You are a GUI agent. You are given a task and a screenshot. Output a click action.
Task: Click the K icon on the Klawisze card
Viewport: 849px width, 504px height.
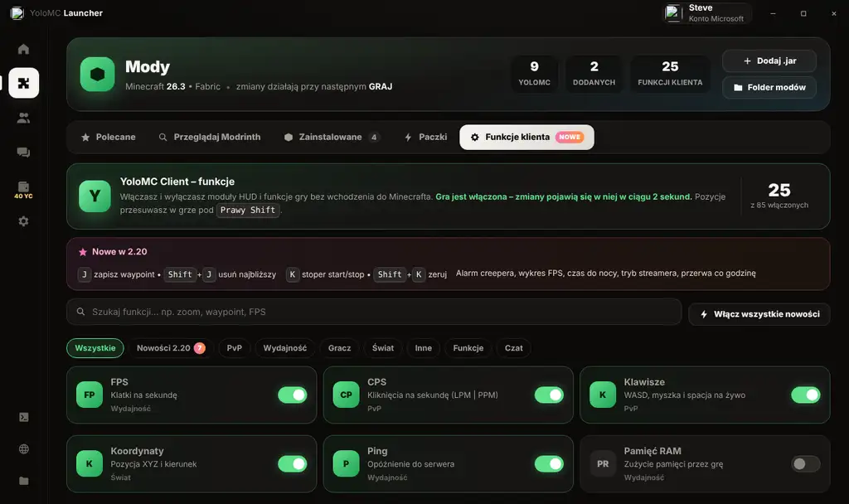click(603, 395)
